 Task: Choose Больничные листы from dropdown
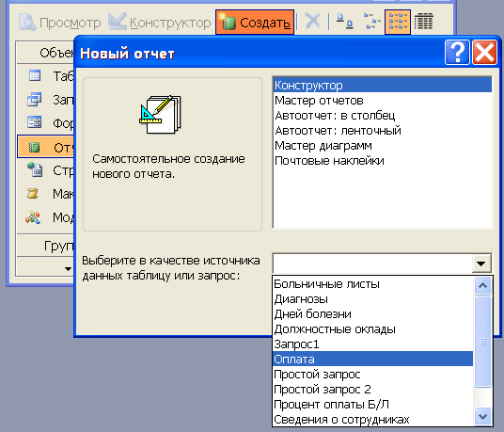(373, 284)
